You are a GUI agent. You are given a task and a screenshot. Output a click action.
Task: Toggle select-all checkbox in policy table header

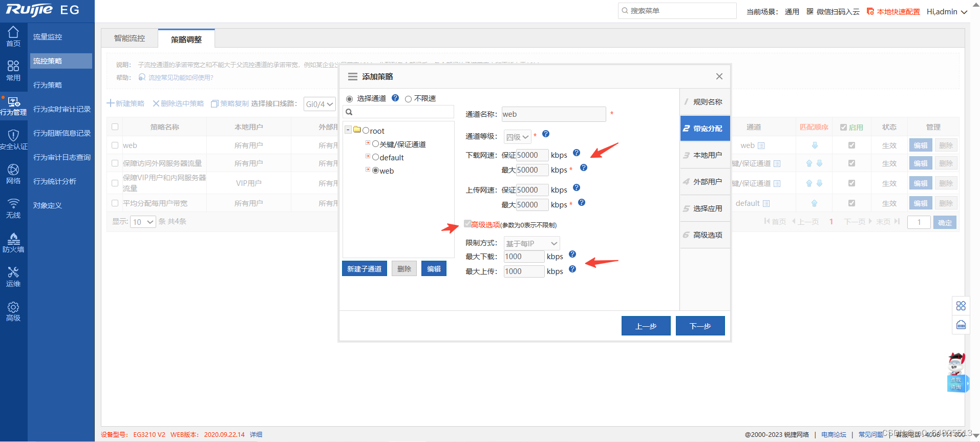tap(115, 127)
